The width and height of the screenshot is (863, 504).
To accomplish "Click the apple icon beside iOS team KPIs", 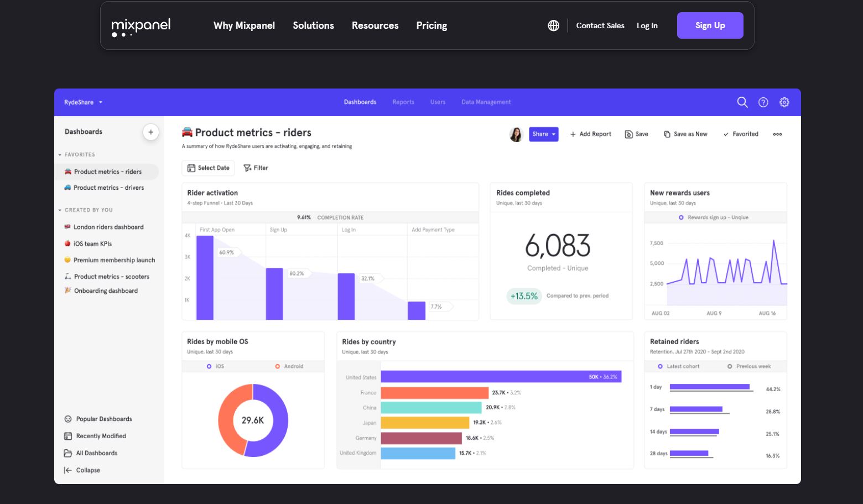I will (67, 243).
